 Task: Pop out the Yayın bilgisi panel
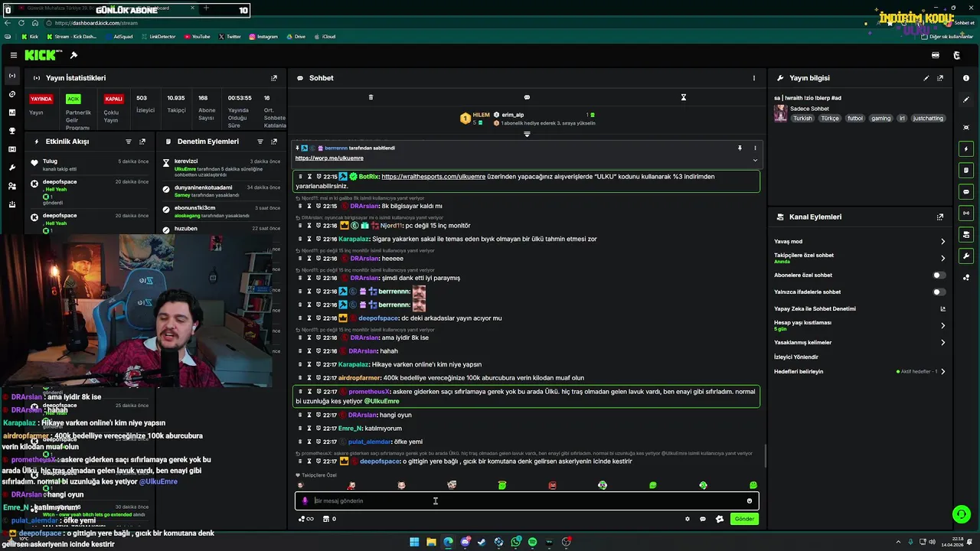[940, 78]
